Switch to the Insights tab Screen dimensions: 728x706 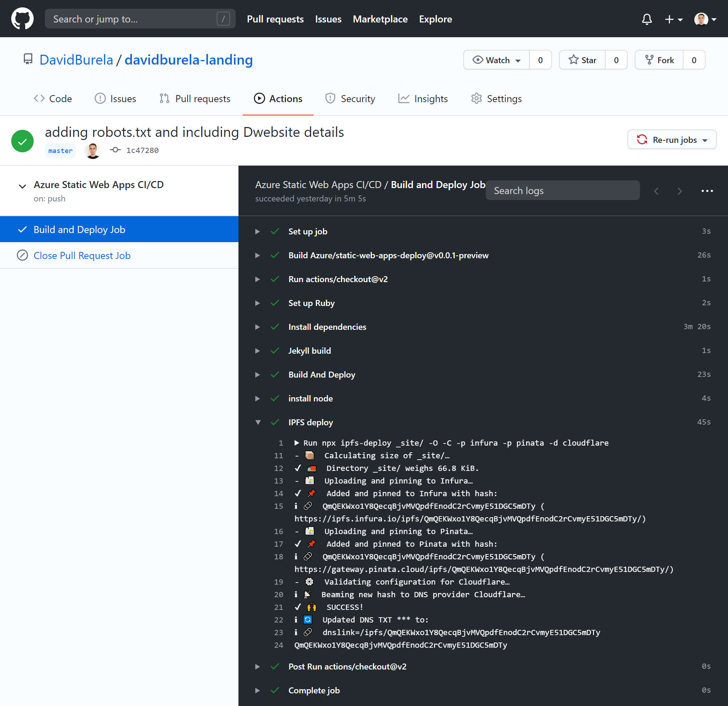point(423,99)
